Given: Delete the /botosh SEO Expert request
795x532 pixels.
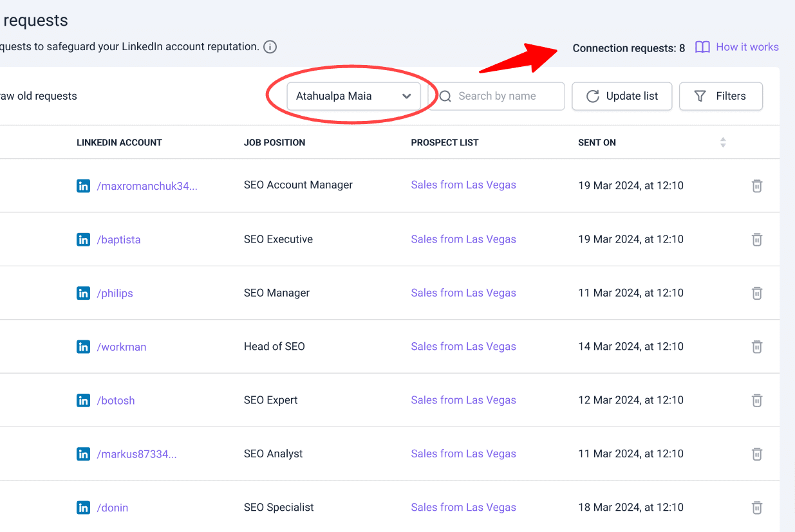Looking at the screenshot, I should [757, 400].
